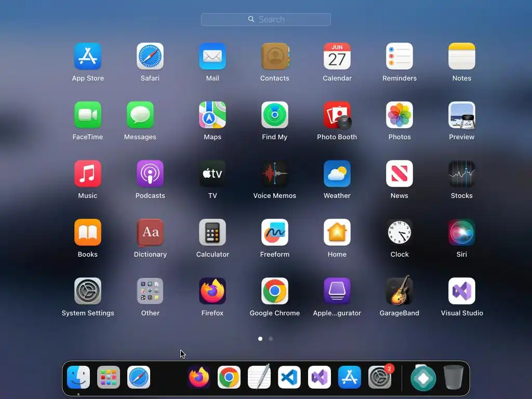Open the Photos app

400,115
